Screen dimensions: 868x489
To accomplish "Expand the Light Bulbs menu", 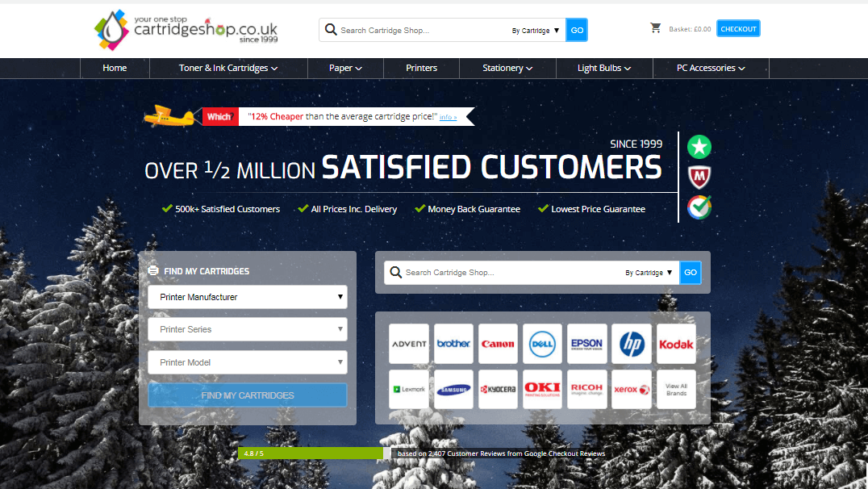I will pyautogui.click(x=604, y=68).
